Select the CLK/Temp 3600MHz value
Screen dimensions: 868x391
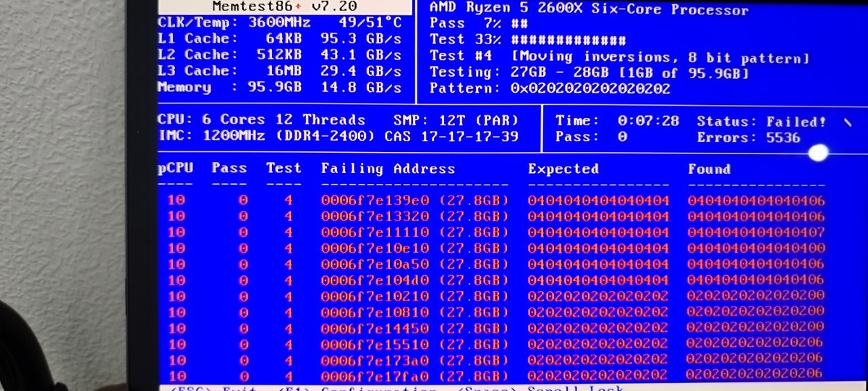coord(280,22)
